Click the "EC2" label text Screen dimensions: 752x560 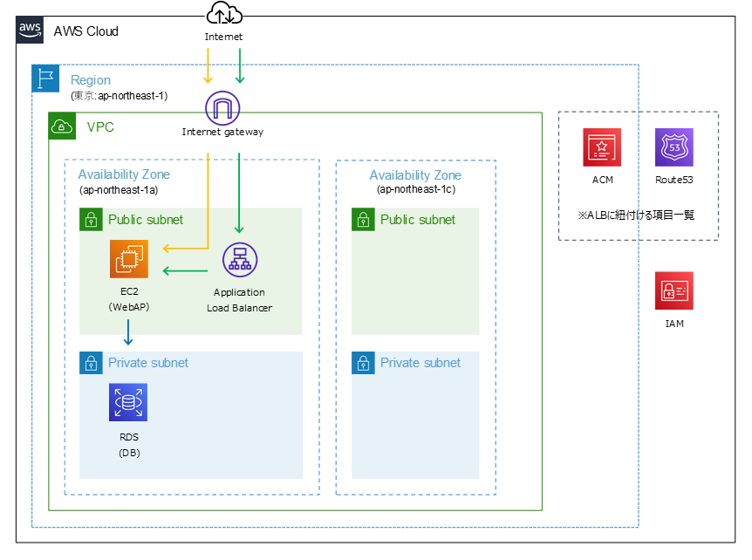point(129,291)
